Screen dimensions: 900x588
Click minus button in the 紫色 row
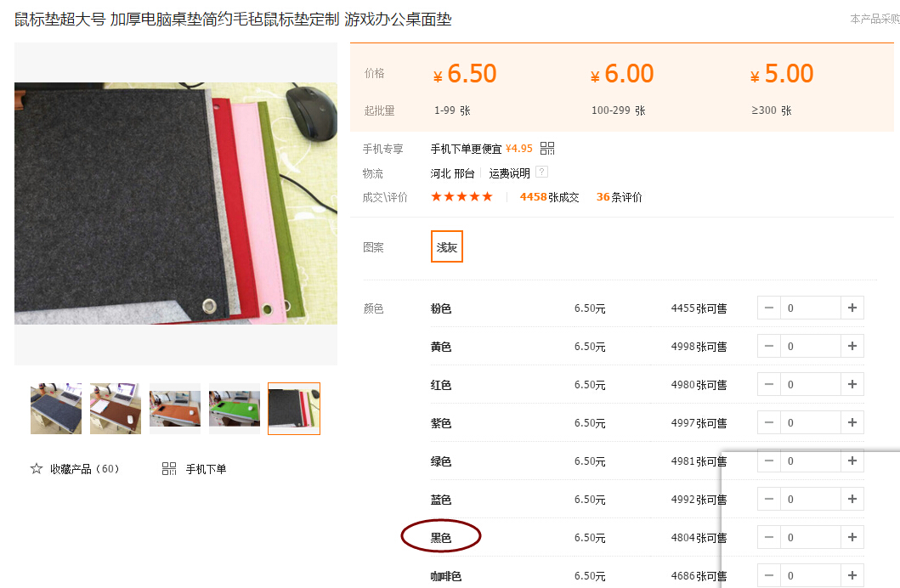(x=769, y=423)
